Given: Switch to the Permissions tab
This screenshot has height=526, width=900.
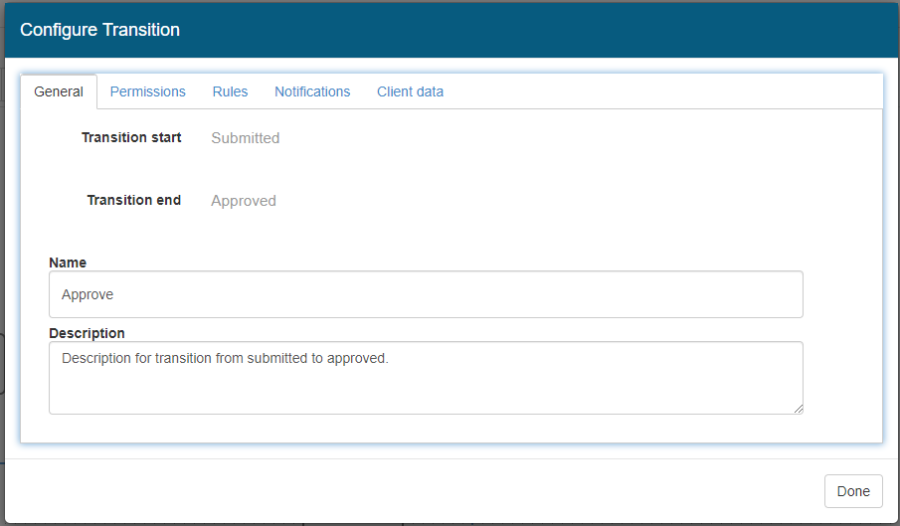Looking at the screenshot, I should (148, 91).
